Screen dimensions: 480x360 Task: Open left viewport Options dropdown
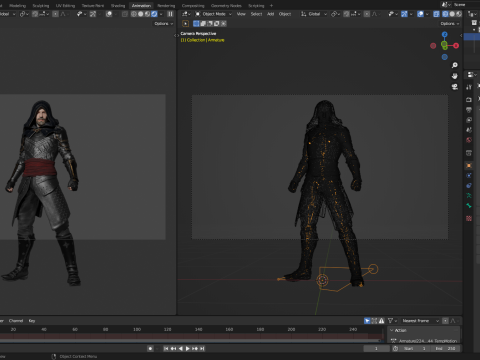pos(163,24)
